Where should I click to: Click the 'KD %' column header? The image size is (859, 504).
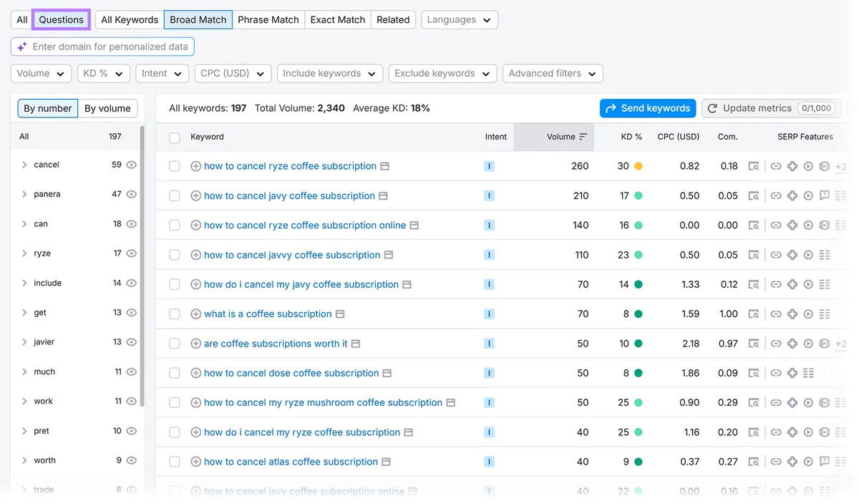631,137
